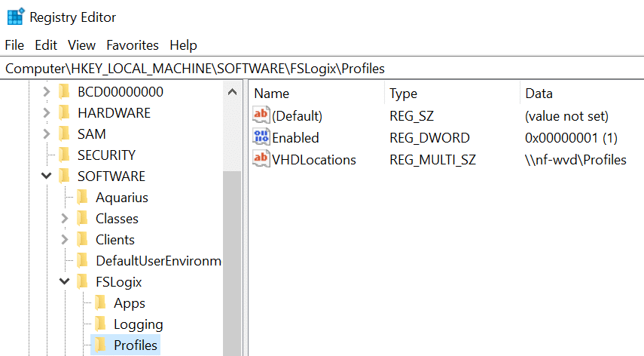Image resolution: width=644 pixels, height=356 pixels.
Task: Click the Apps folder icon
Action: [100, 303]
